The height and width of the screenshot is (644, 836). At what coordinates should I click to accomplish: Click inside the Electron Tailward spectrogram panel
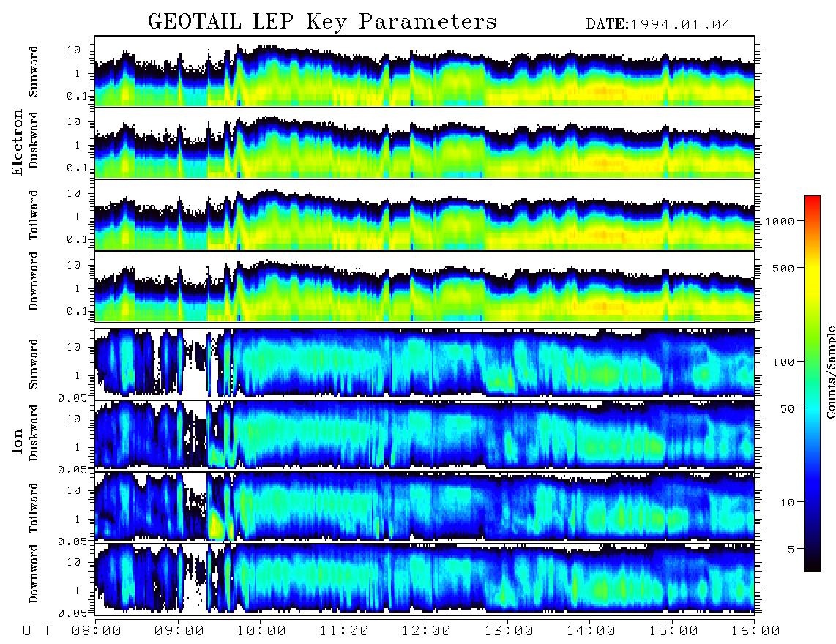pyautogui.click(x=425, y=215)
